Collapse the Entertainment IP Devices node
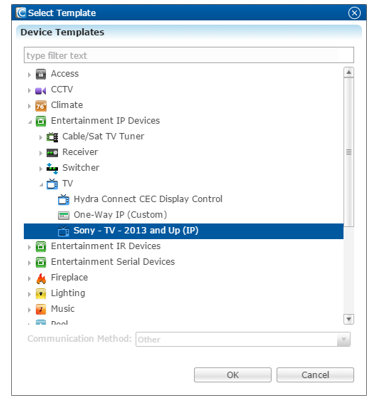 30,122
